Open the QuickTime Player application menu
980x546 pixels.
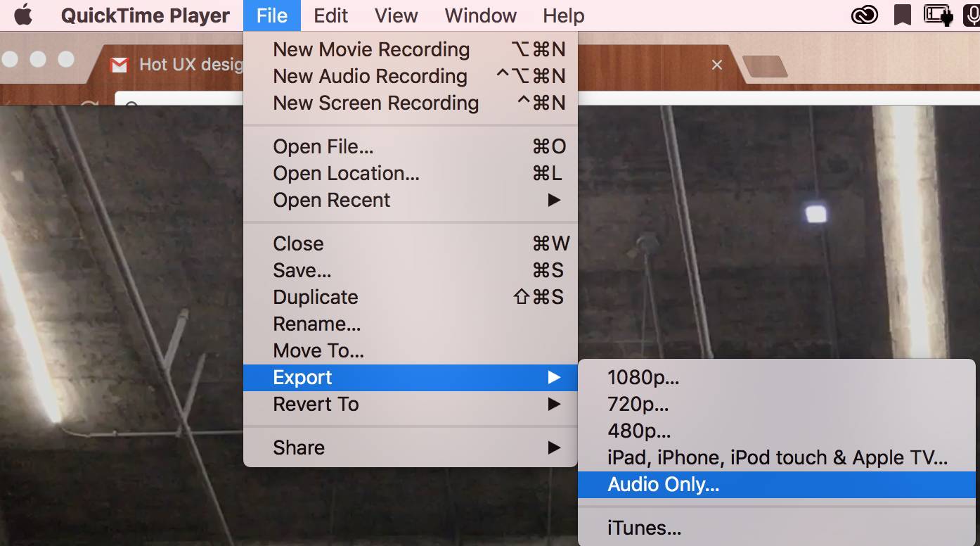(146, 15)
